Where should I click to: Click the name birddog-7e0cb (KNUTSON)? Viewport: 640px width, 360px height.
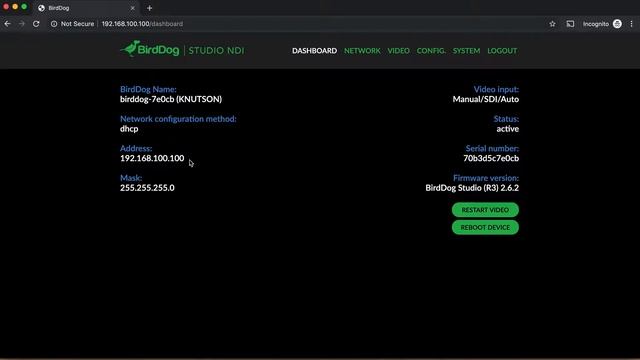tap(171, 99)
